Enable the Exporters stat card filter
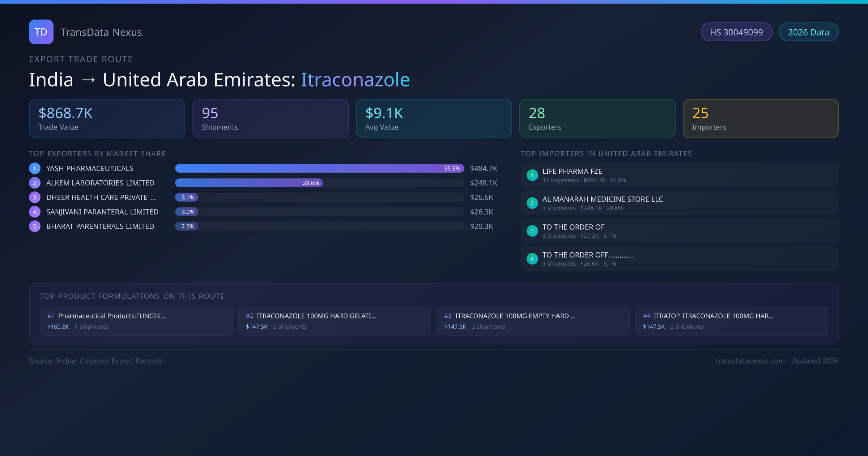 (x=597, y=118)
